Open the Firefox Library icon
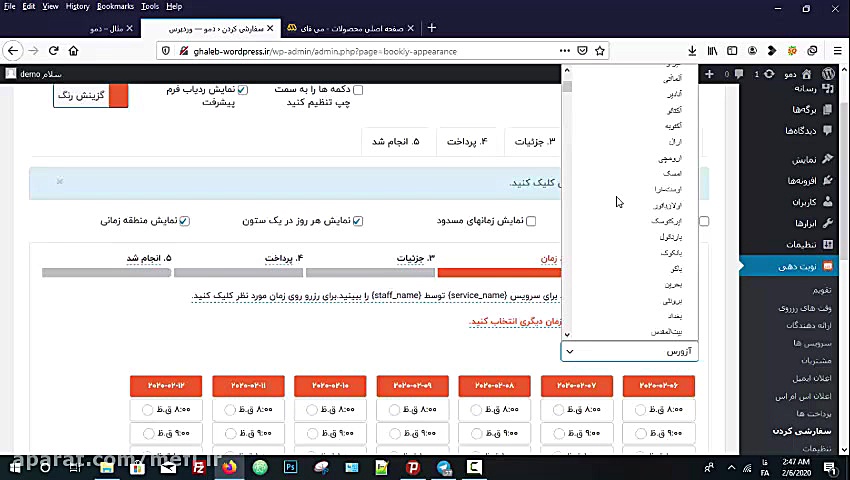 [x=712, y=51]
